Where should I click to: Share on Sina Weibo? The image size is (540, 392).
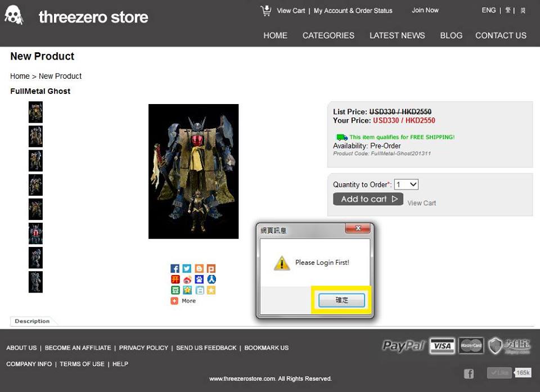coord(187,280)
